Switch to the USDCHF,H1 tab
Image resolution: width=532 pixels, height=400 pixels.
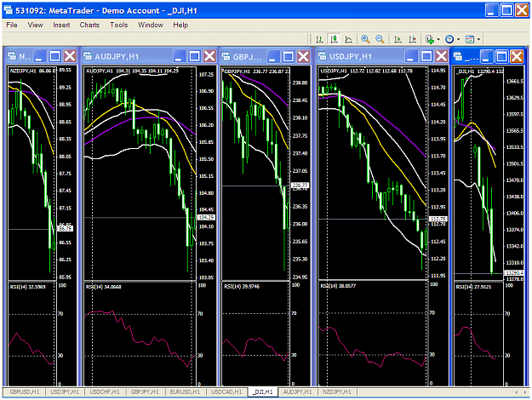[x=105, y=392]
